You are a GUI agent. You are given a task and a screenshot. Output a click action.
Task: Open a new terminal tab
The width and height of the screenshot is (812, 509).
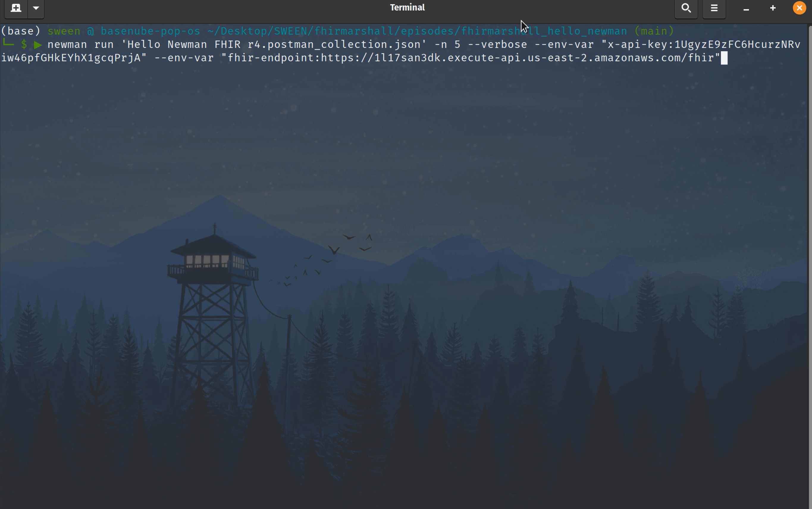coord(15,8)
